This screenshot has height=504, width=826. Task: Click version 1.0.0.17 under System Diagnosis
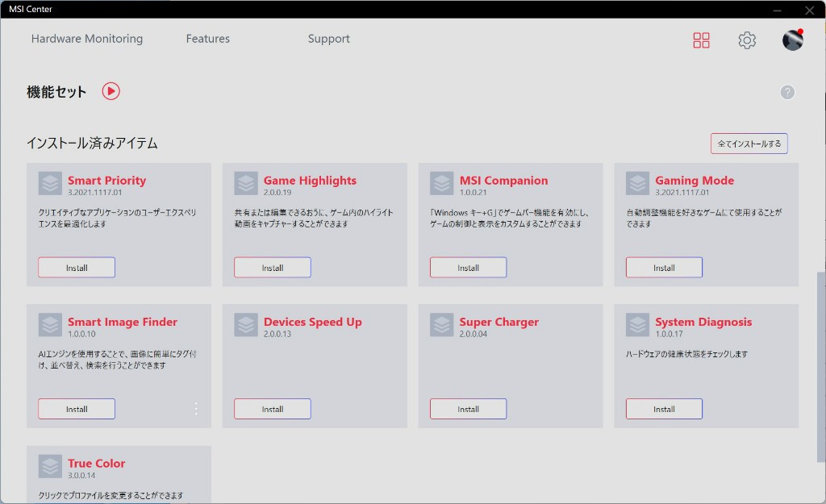point(669,334)
